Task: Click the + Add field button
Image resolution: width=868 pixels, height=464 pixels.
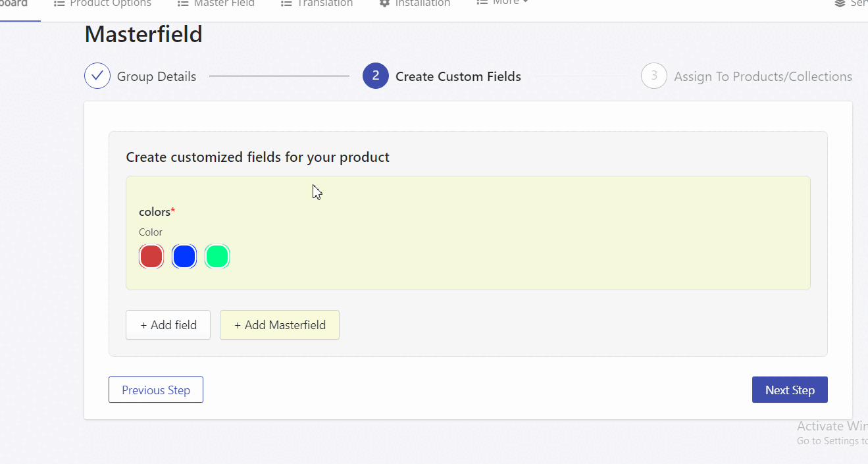Action: click(168, 325)
